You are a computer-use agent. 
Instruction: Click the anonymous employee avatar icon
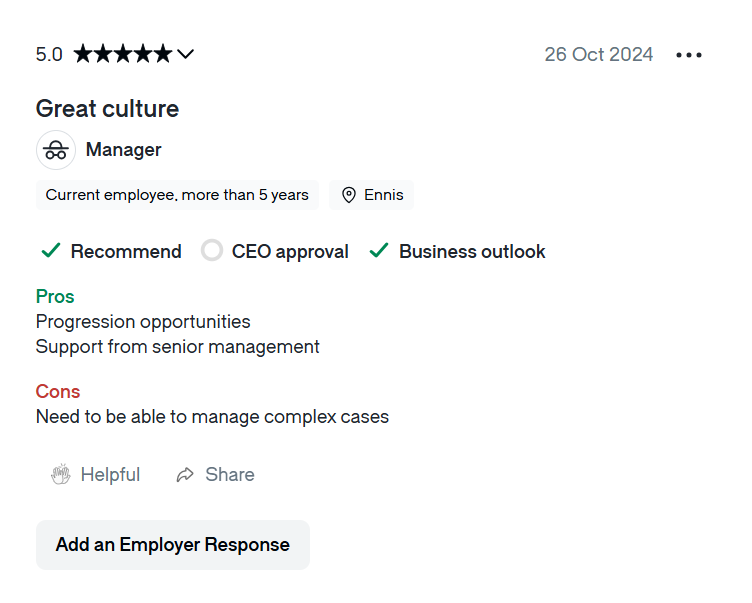click(x=56, y=150)
